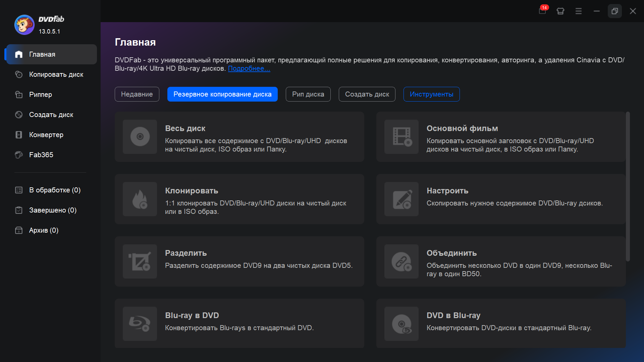Switch to the Рип диска tab
Screen dimensions: 644x362
tap(308, 94)
